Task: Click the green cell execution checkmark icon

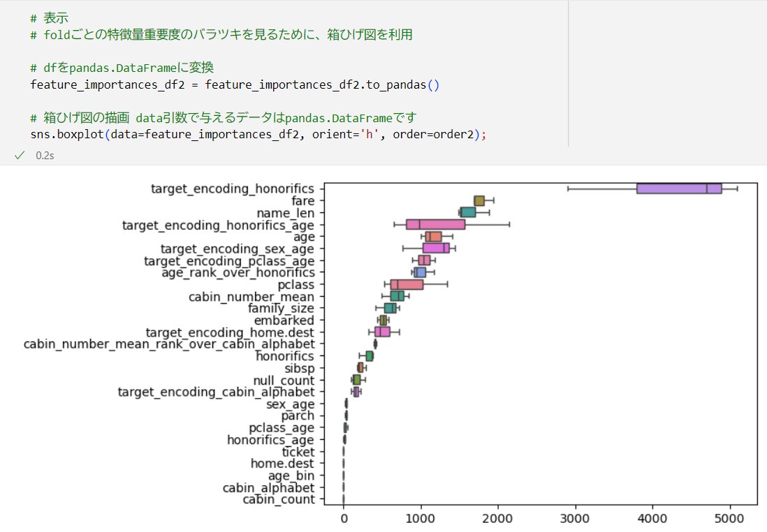Action: [x=20, y=156]
